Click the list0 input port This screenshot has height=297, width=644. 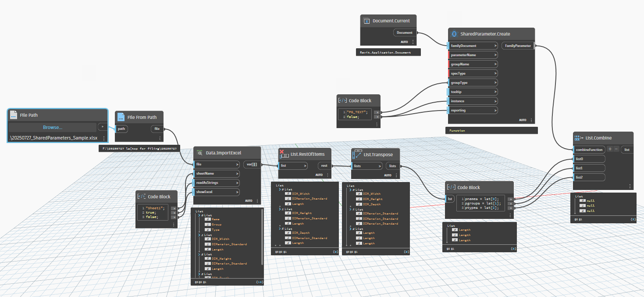(589, 159)
